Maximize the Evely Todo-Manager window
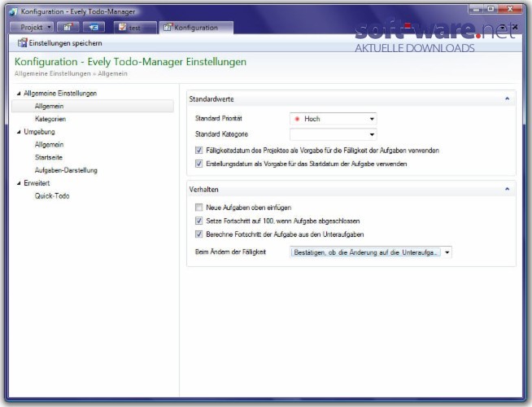This screenshot has width=532, height=407. point(491,10)
